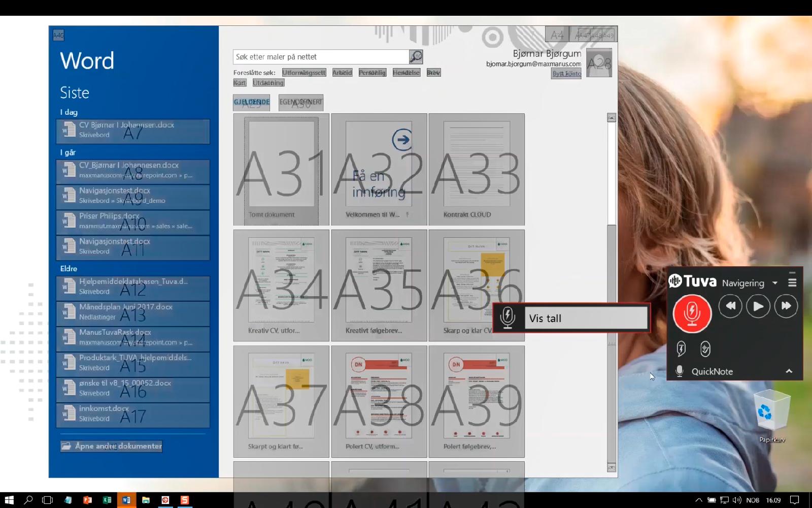Click the Tuva logo icon
This screenshot has width=812, height=508.
(x=675, y=281)
